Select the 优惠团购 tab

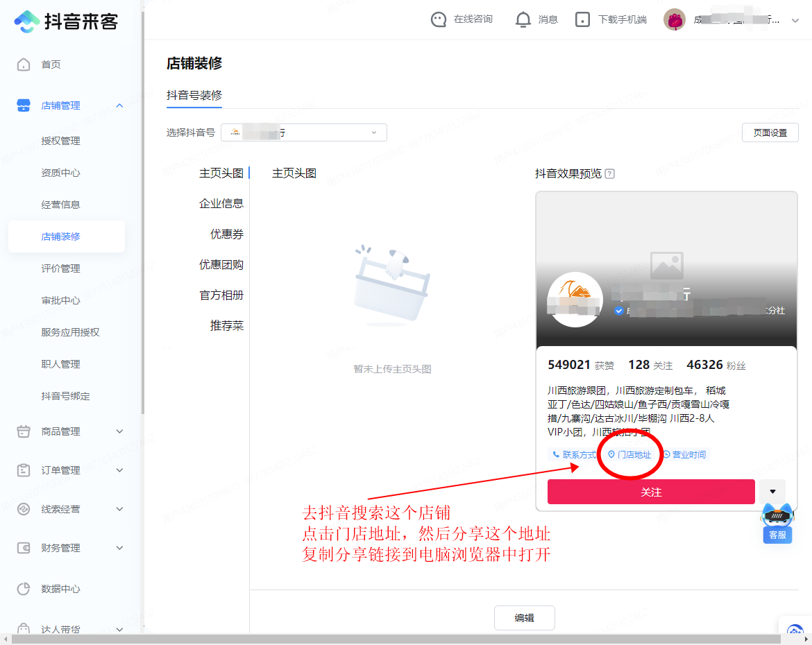pos(221,265)
